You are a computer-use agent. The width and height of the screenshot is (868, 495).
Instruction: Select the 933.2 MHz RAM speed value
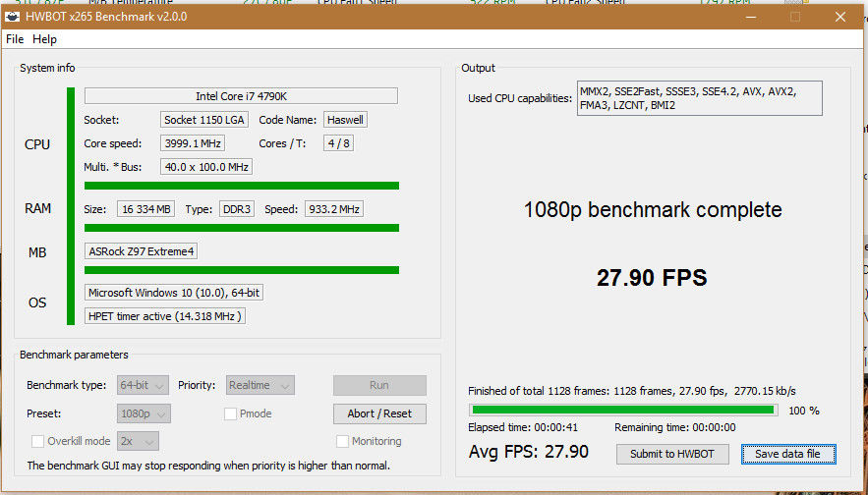pos(334,209)
